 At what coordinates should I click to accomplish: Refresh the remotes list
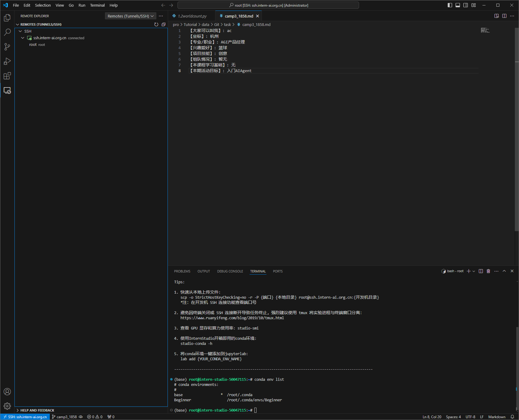156,24
